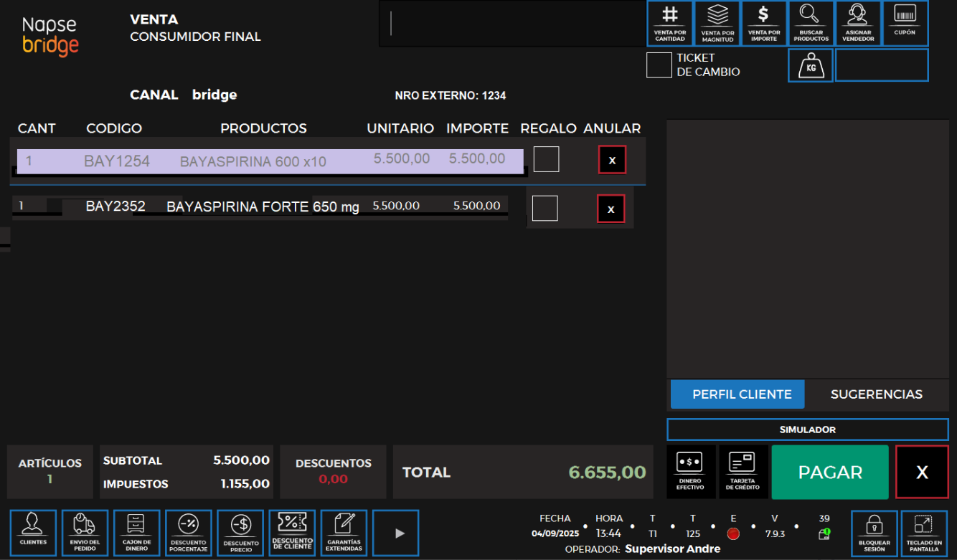
Task: Anular the BAYASPIRINA FORTE 650 mg line
Action: (x=610, y=209)
